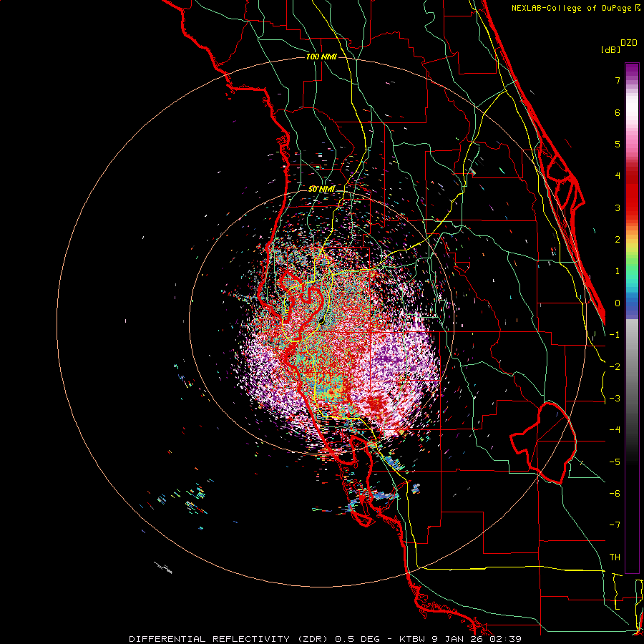Click the -2 value on the color scale

[x=615, y=367]
